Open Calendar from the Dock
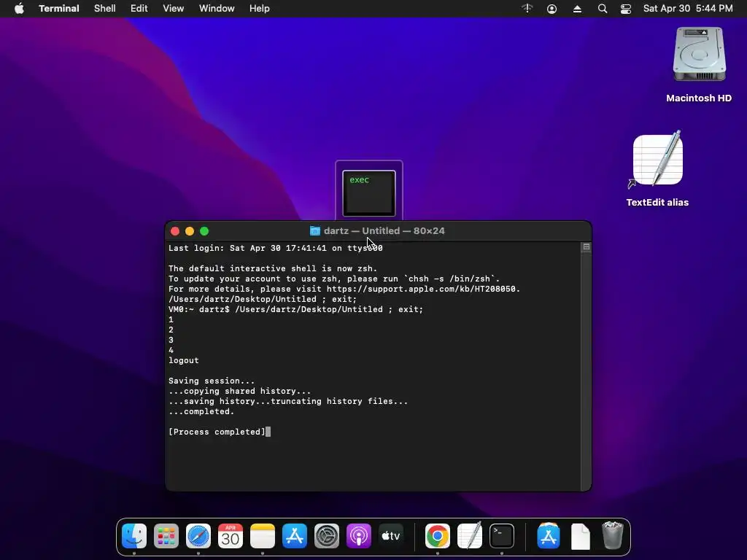This screenshot has width=747, height=560. pyautogui.click(x=231, y=536)
